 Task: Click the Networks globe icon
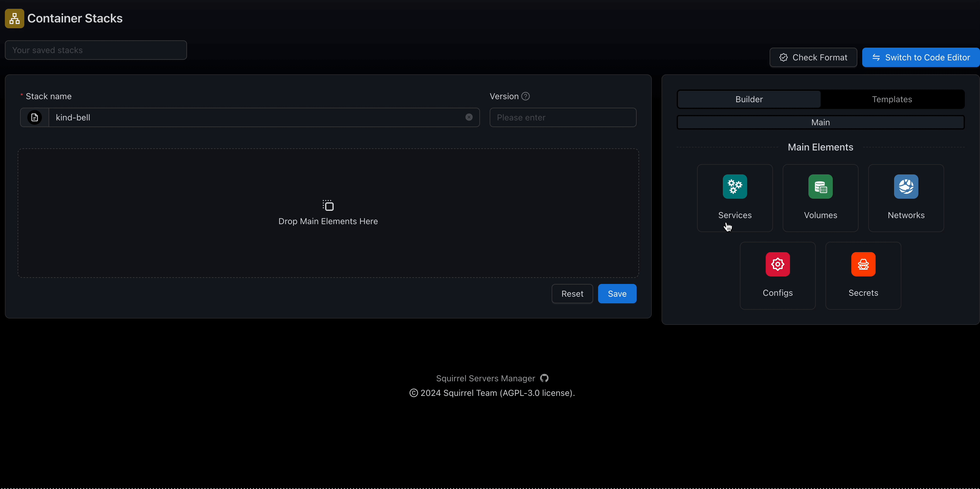906,187
